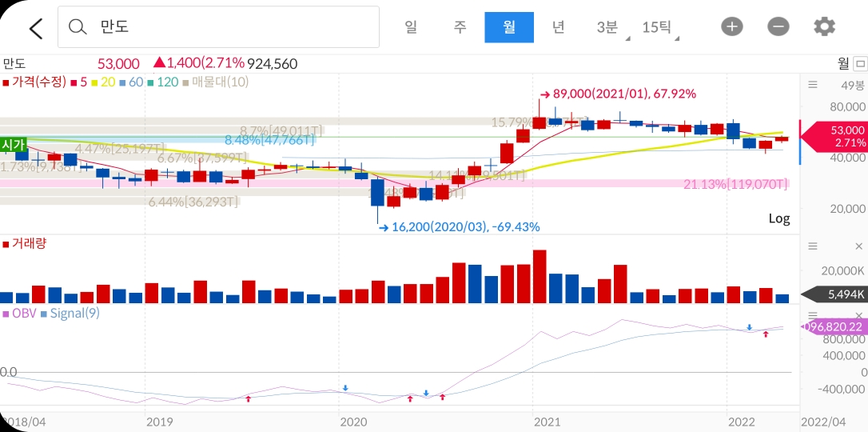Open the 15틱 tick interval dropdown

coord(659,27)
